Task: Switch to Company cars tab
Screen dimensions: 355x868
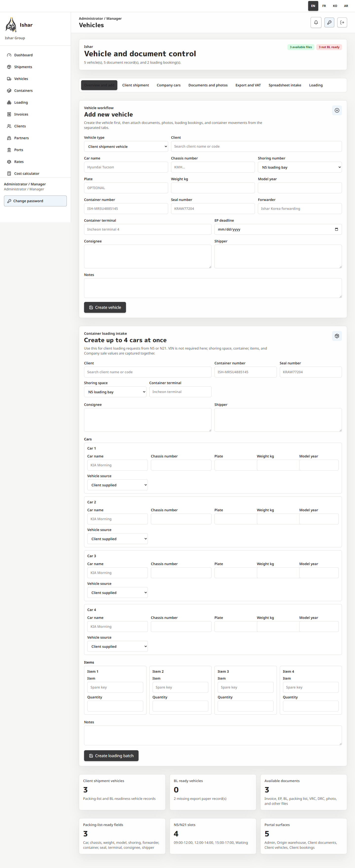Action: [x=169, y=85]
